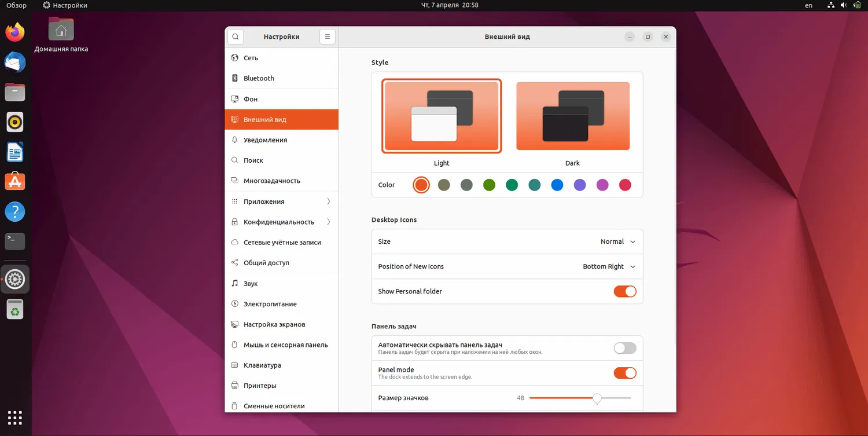Open the clock and calendar panel
This screenshot has height=436, width=868.
[450, 5]
